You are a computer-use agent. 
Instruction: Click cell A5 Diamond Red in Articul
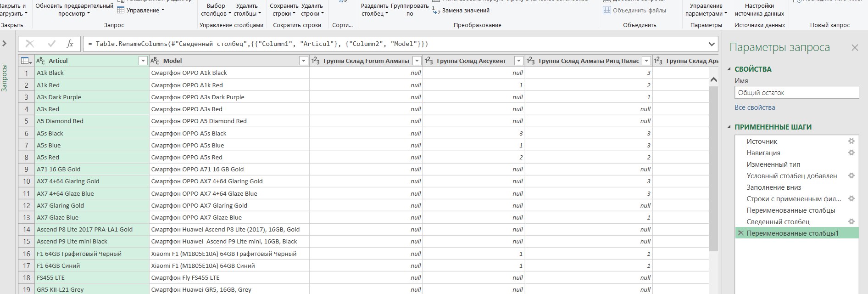tap(92, 121)
